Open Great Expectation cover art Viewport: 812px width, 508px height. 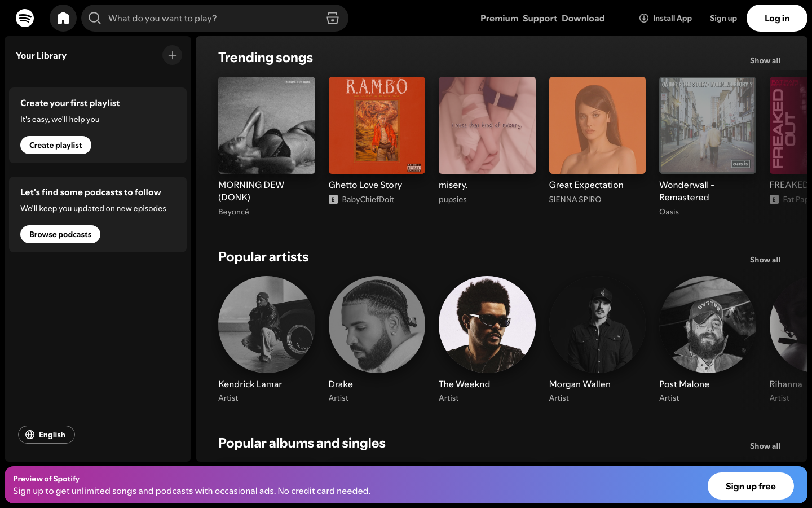(597, 125)
